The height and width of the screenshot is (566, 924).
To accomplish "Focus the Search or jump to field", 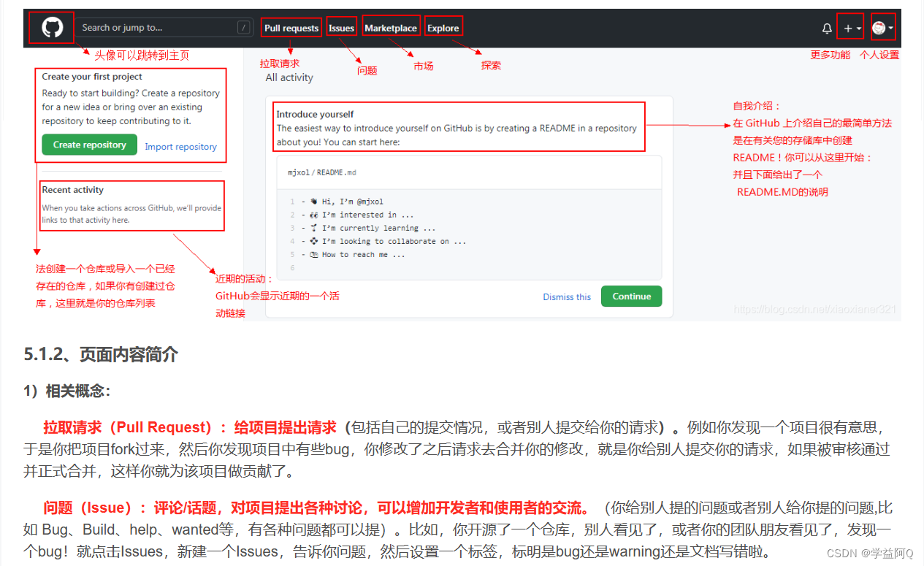I will (x=164, y=28).
